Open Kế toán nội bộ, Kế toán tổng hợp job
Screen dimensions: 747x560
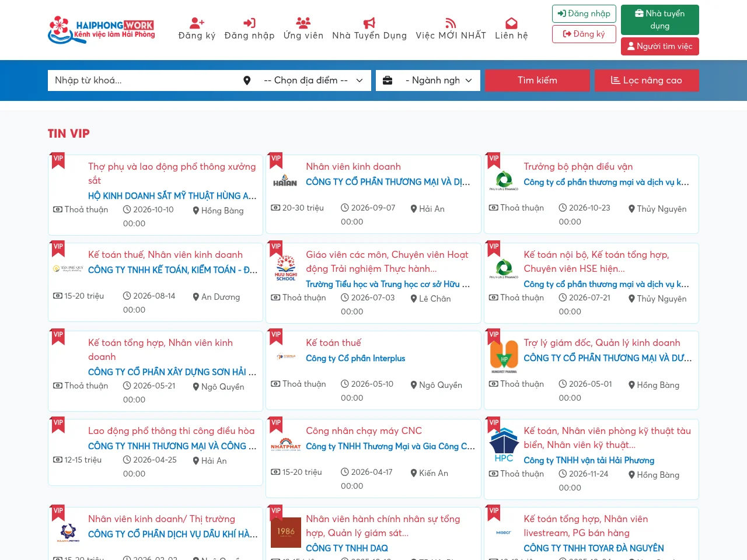[596, 261]
